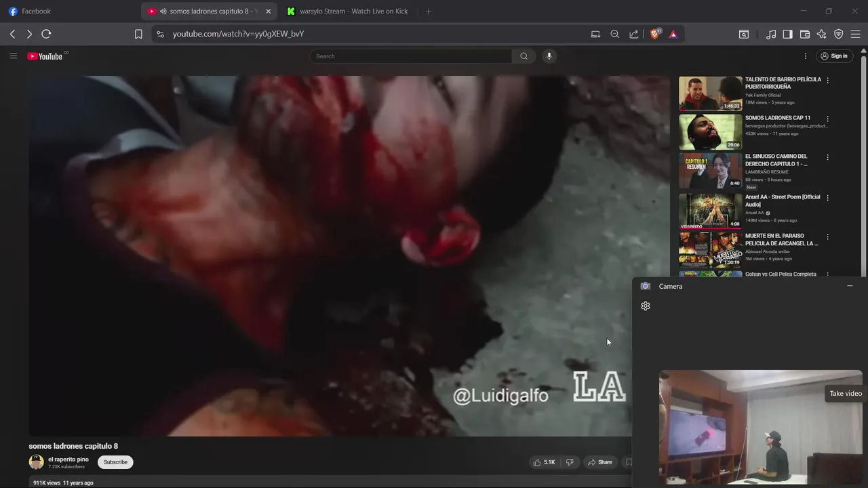Click the YouTube search magnifier button
This screenshot has width=868, height=488.
point(524,56)
